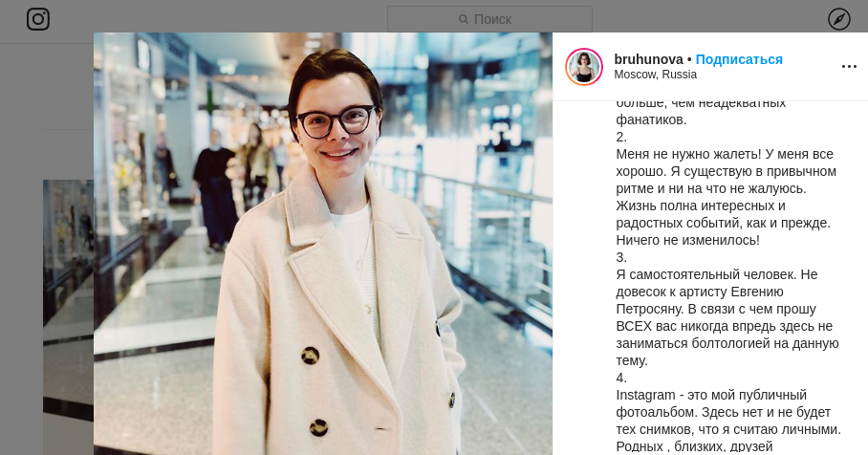
Task: Click the caption word 'фанатиков.'
Action: [651, 119]
